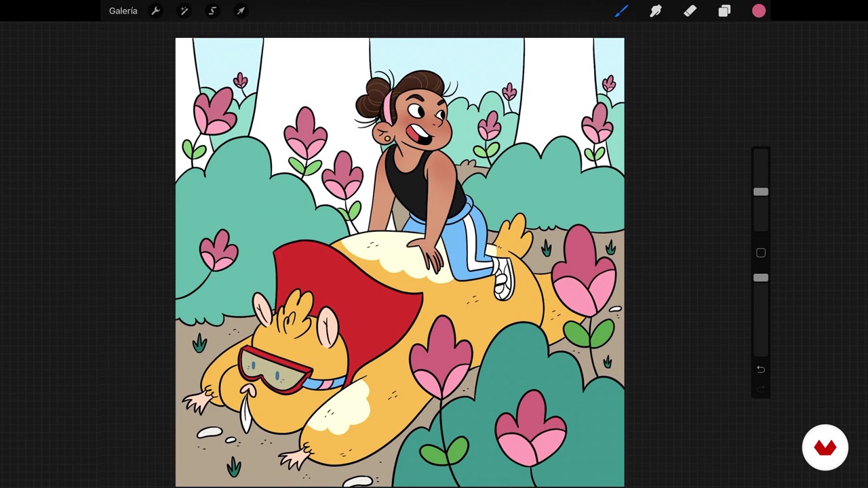Click the brush size slider handle
This screenshot has height=488, width=868.
761,192
